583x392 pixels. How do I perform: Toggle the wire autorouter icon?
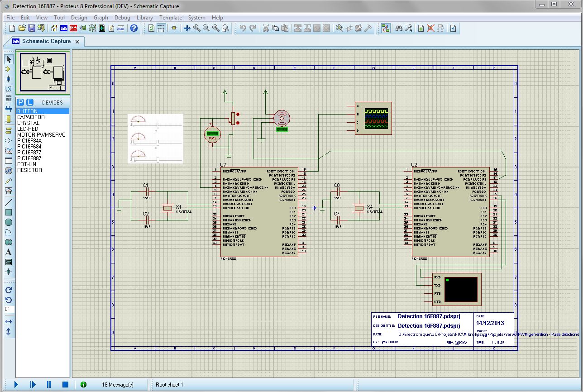click(x=386, y=28)
